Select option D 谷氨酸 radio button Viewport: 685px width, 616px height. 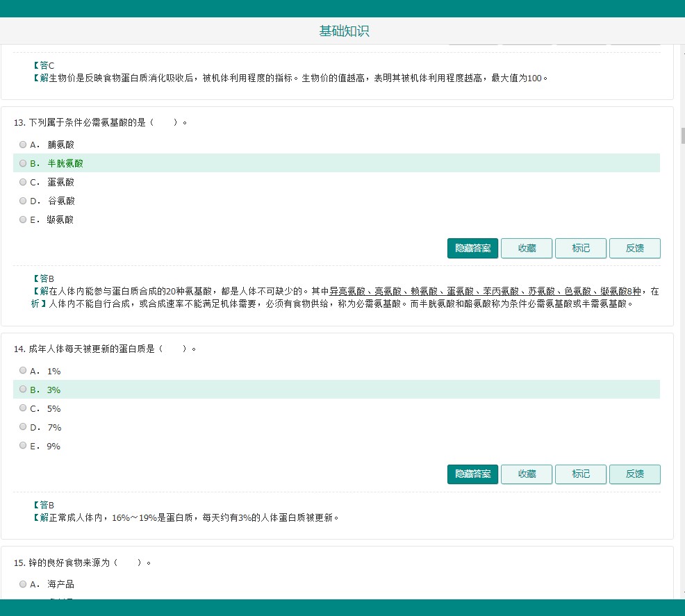tap(23, 201)
